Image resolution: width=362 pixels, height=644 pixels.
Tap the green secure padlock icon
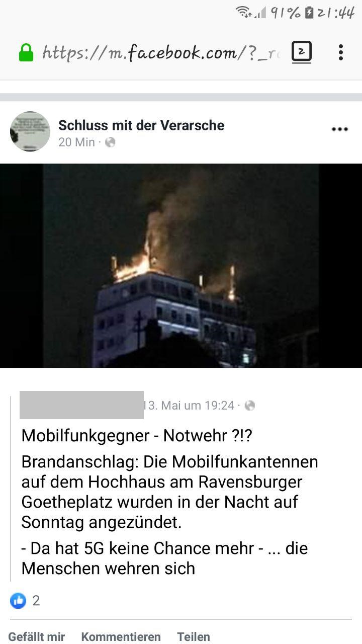[26, 52]
